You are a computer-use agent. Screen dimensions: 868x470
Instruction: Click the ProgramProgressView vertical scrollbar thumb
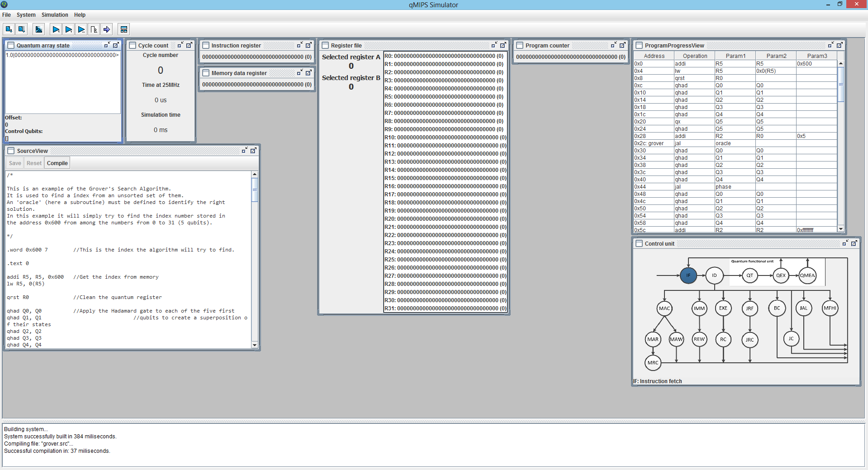point(841,84)
